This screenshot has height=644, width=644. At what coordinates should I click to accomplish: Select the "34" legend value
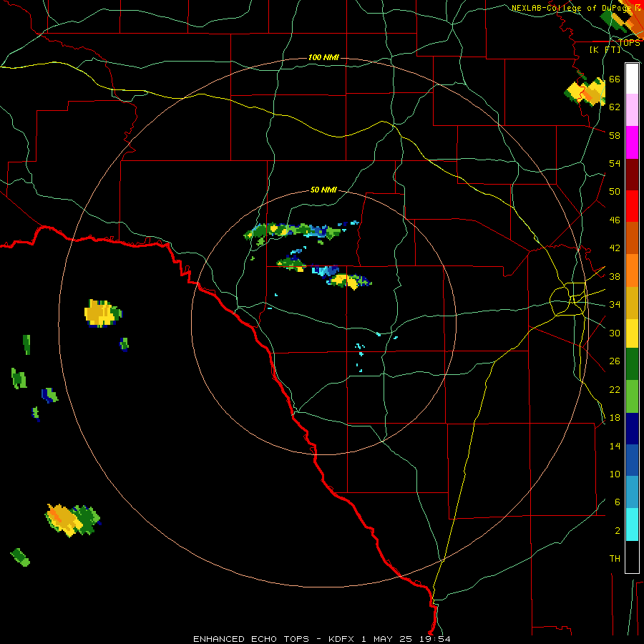[615, 304]
